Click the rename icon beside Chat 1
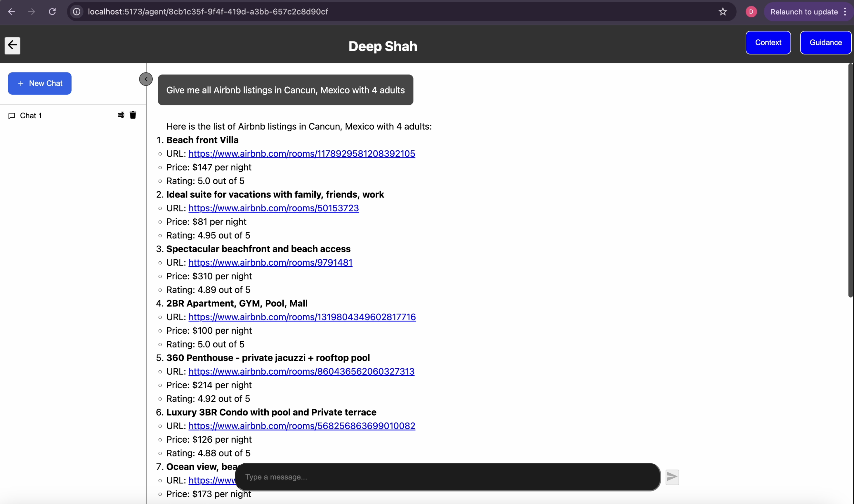 (121, 115)
